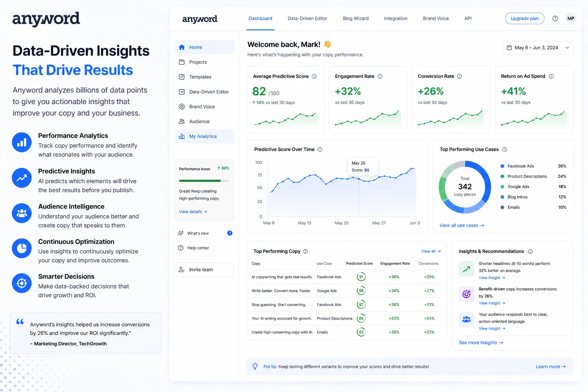Open the Data-Driven Editor top tab
Image resolution: width=588 pixels, height=392 pixels.
[x=307, y=18]
